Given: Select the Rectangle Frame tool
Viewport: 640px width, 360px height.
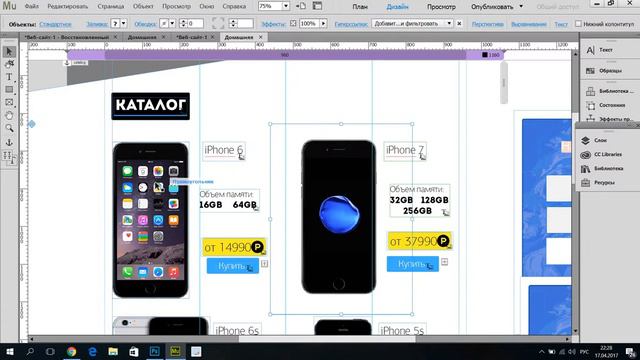Looking at the screenshot, I should click(x=9, y=102).
